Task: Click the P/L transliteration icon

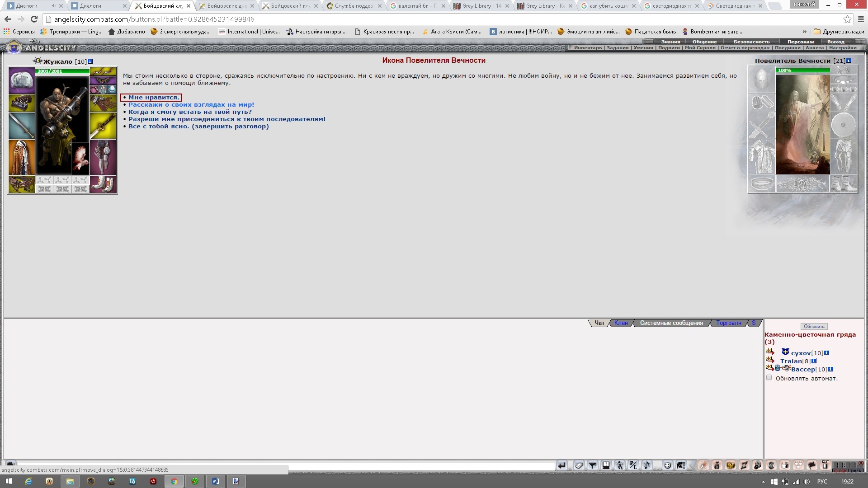Action: (633, 465)
